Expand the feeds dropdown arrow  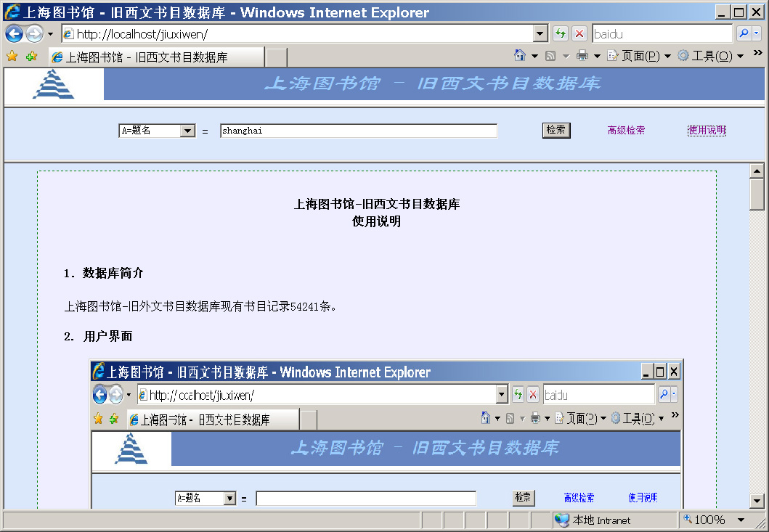tap(566, 56)
